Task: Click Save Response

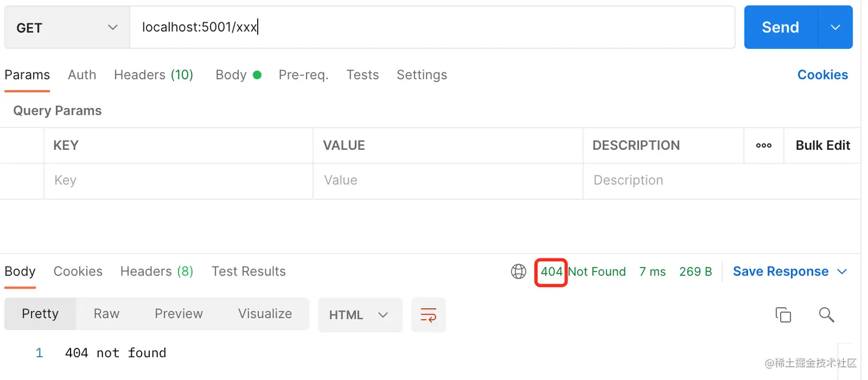Action: [781, 272]
